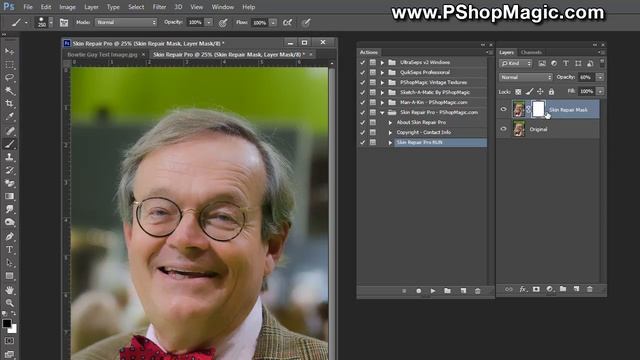Viewport: 640px width, 360px height.
Task: Toggle the Skin Repair Pro RUN checkmark
Action: pos(362,142)
